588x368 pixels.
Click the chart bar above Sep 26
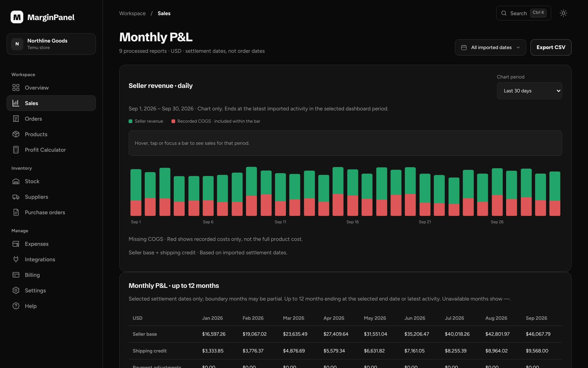pos(497,192)
